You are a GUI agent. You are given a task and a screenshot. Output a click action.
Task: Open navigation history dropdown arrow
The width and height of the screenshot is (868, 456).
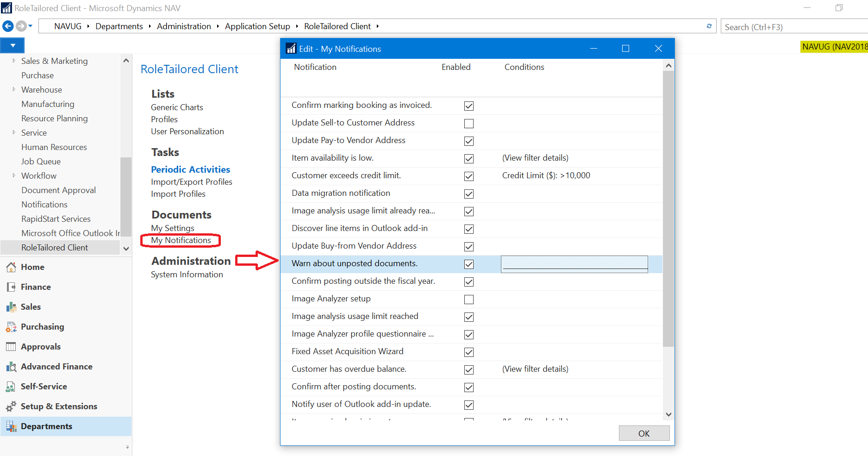(31, 26)
